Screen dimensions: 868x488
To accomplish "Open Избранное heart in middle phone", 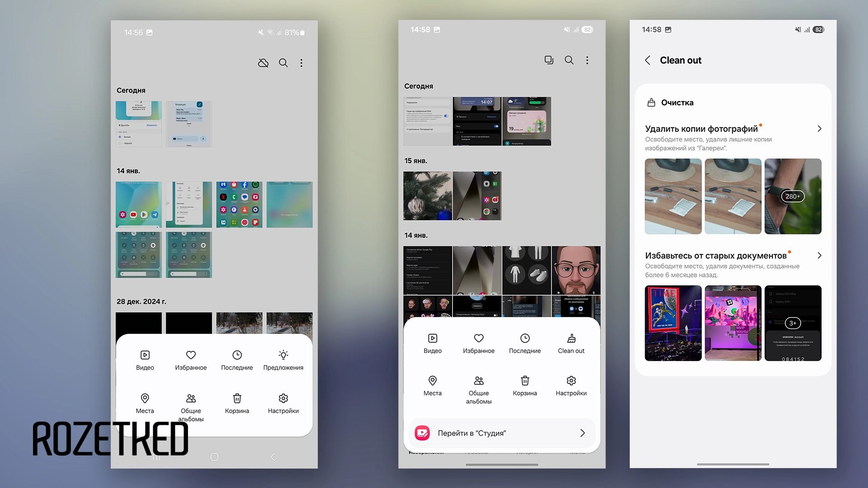I will 479,343.
